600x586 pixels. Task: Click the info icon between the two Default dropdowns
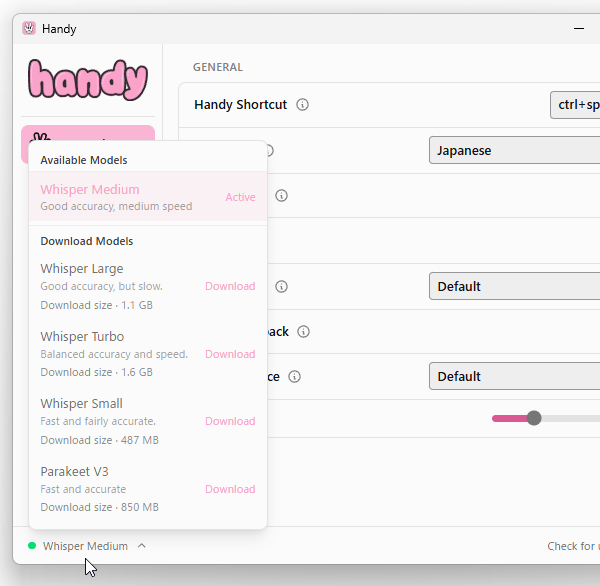304,332
